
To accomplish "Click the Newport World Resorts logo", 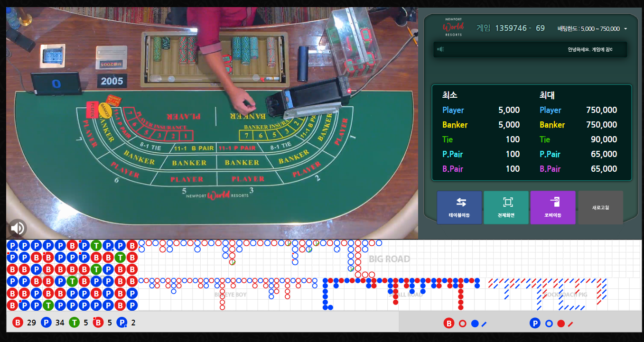I will (453, 27).
